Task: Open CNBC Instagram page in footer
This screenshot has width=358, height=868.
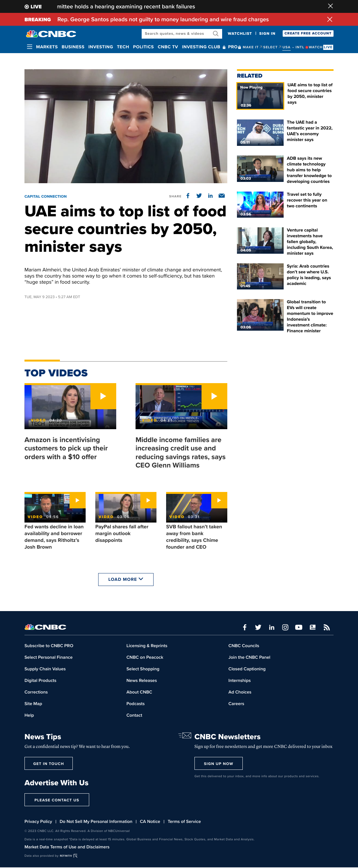Action: tap(285, 627)
